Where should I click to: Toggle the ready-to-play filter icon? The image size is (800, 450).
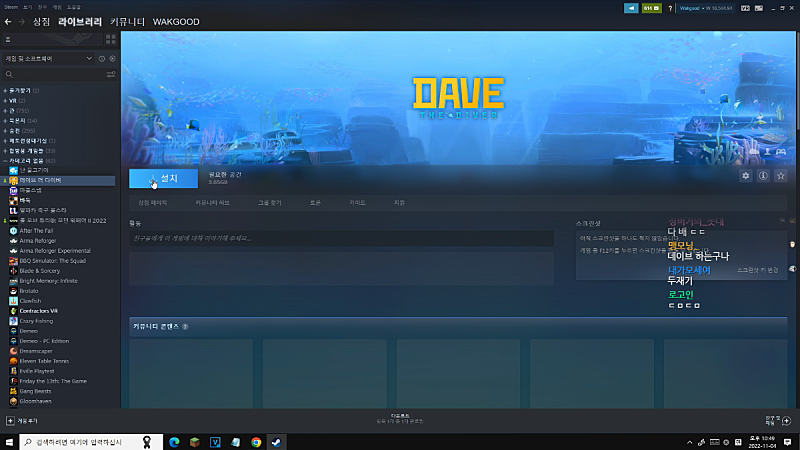click(112, 59)
